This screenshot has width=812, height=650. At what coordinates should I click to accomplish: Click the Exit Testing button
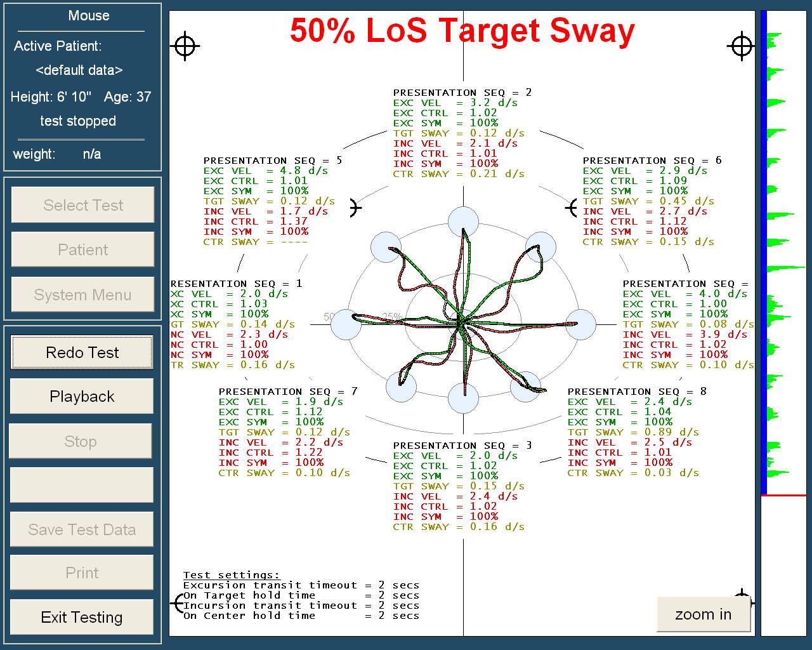pyautogui.click(x=82, y=617)
